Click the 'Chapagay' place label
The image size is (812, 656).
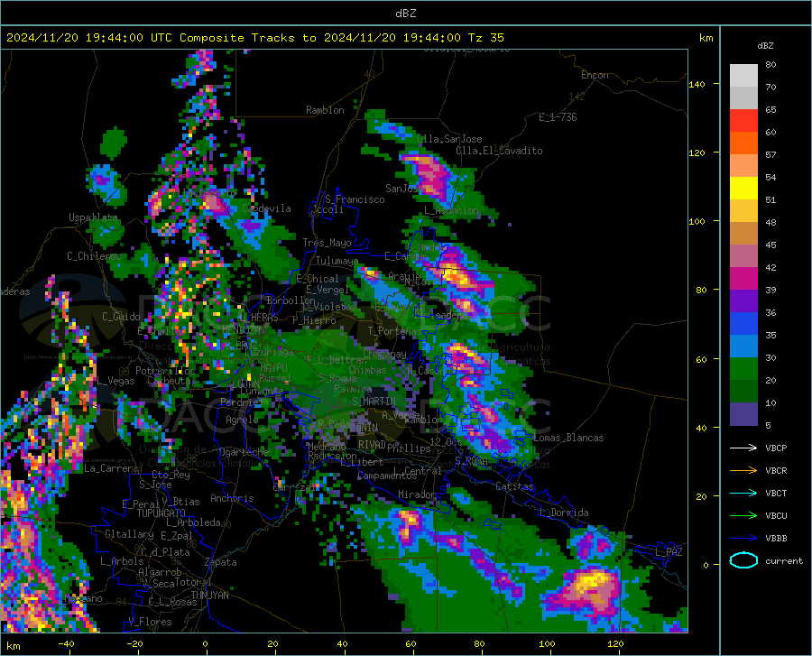(384, 354)
